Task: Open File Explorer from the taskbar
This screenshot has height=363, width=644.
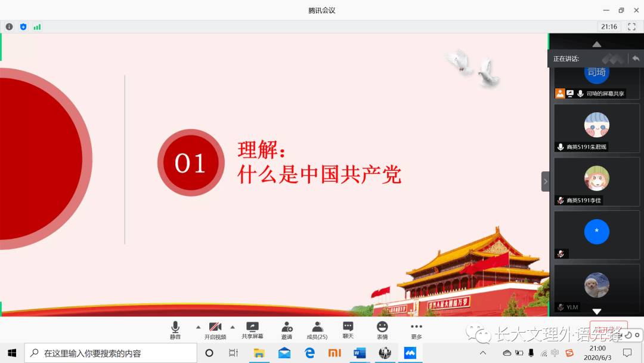Action: coord(259,353)
